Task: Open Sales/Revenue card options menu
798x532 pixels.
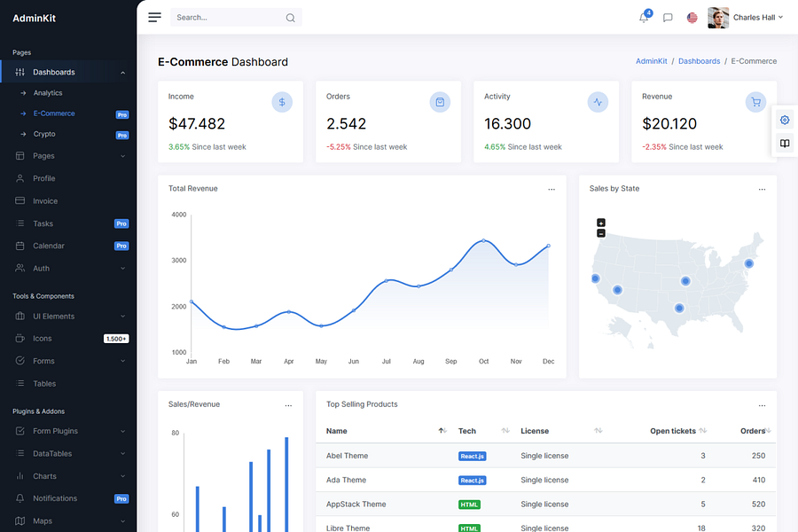Action: 288,406
